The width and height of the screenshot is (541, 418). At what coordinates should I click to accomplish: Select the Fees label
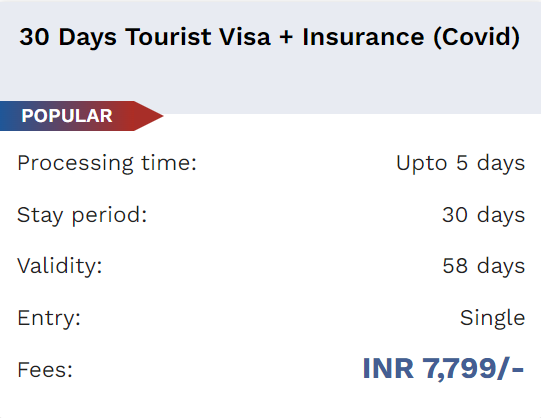pos(45,370)
